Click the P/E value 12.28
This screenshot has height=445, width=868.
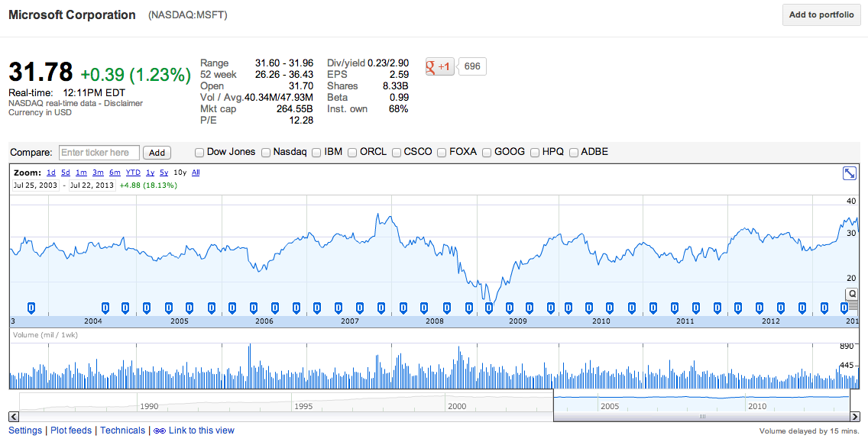coord(301,121)
